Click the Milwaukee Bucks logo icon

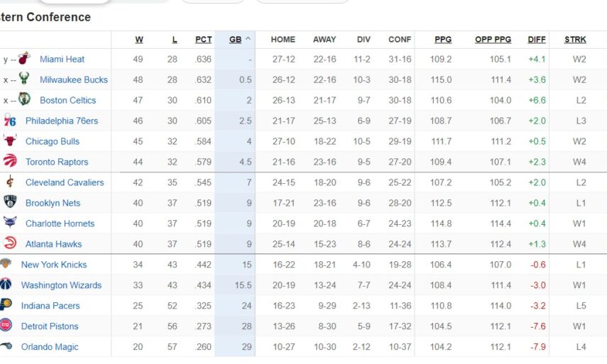(24, 79)
